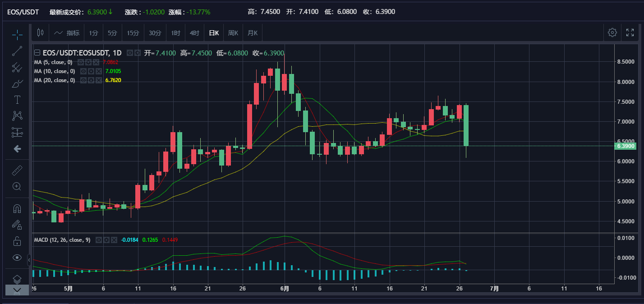The image size is (644, 304).
Task: Hide the MA (5, close, 0) indicator
Action: point(81,62)
